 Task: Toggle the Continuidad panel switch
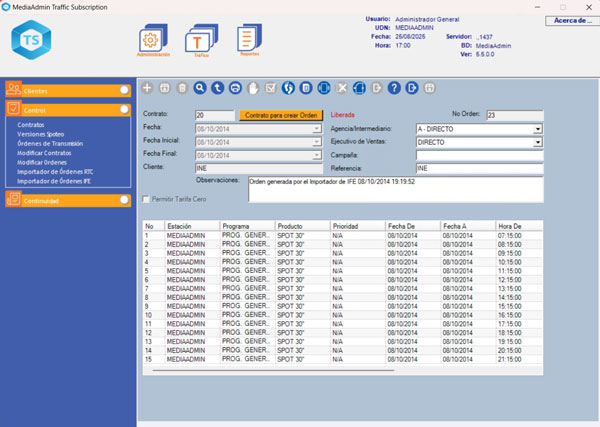[124, 200]
